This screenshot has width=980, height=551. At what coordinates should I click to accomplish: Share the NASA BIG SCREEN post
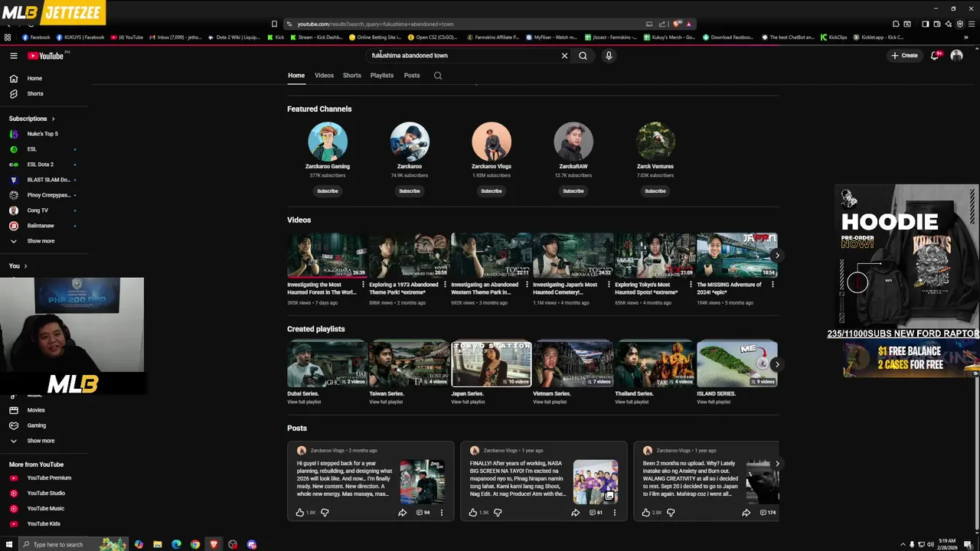pyautogui.click(x=575, y=513)
